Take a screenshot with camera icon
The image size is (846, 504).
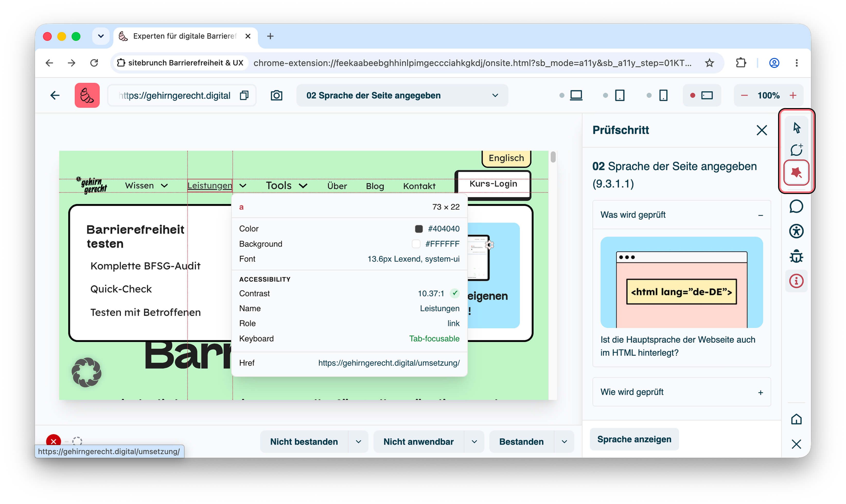(276, 95)
